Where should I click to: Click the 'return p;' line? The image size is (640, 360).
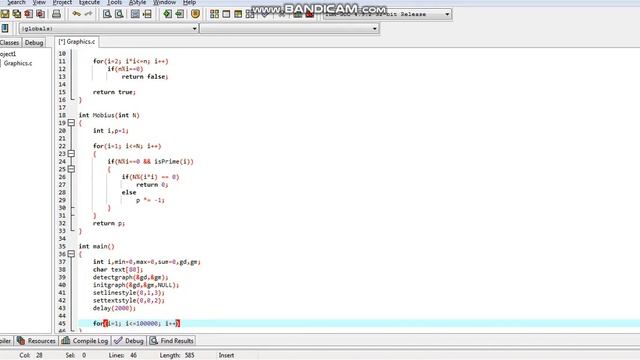click(x=109, y=223)
